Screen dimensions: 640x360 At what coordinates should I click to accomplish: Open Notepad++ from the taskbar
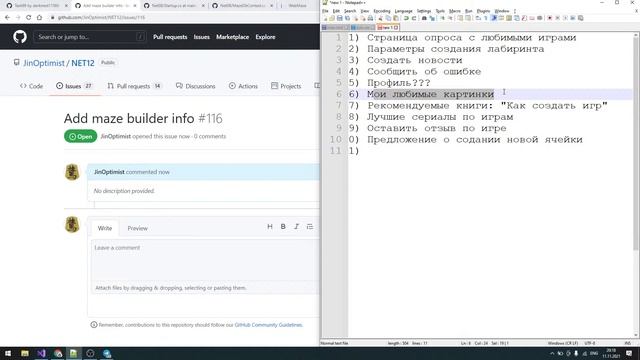click(73, 353)
